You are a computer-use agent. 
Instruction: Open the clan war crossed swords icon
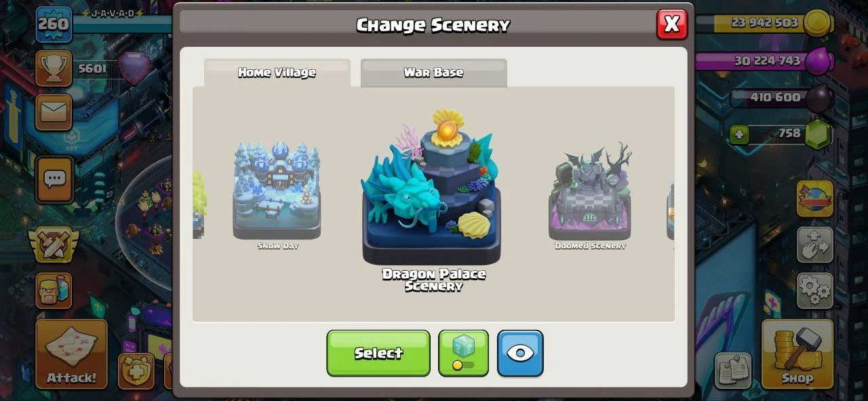54,244
